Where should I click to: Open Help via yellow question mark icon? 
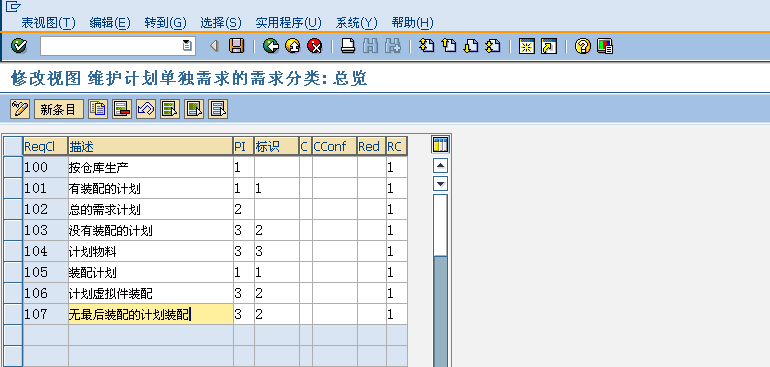click(582, 46)
